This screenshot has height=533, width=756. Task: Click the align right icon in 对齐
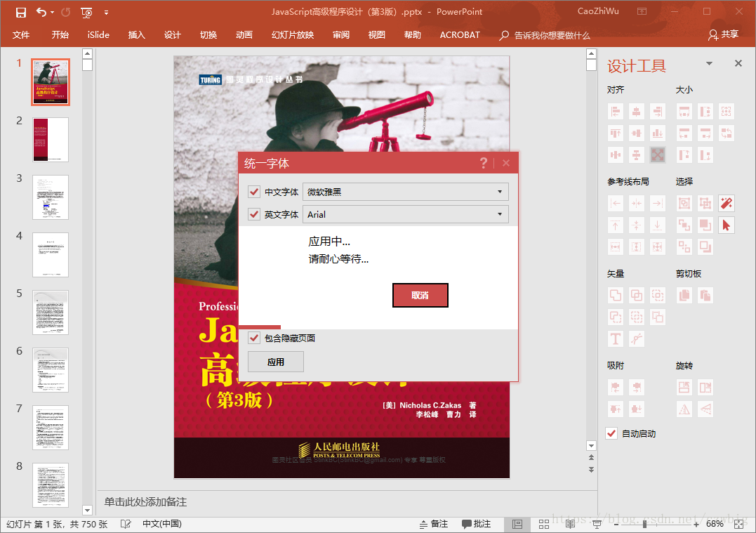[657, 112]
